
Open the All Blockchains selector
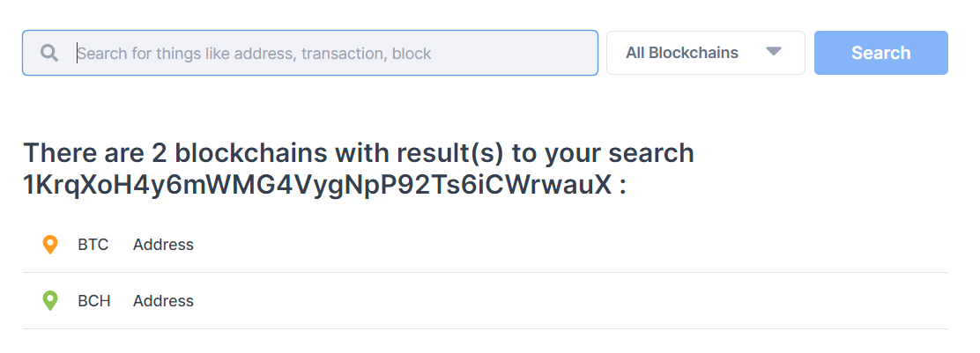point(706,53)
